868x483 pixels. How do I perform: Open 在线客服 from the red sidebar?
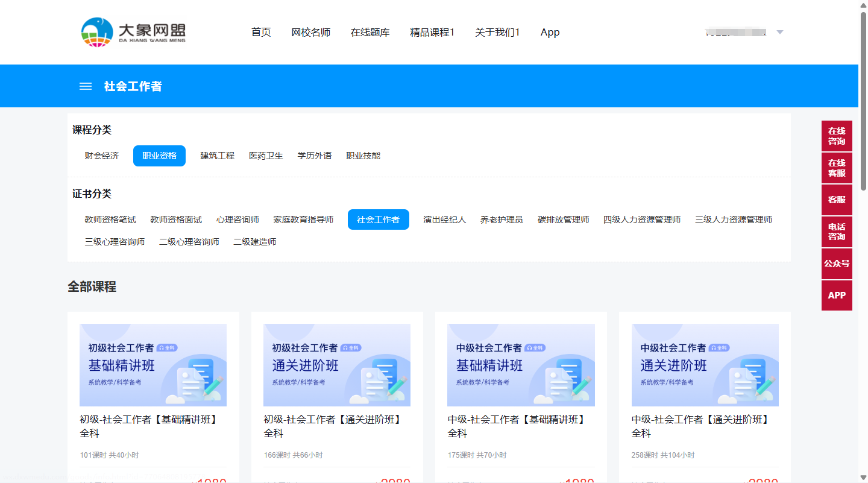(x=837, y=168)
